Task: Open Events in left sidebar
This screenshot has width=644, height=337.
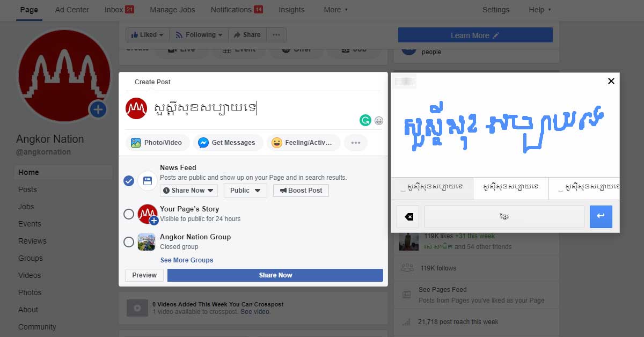Action: pyautogui.click(x=30, y=224)
